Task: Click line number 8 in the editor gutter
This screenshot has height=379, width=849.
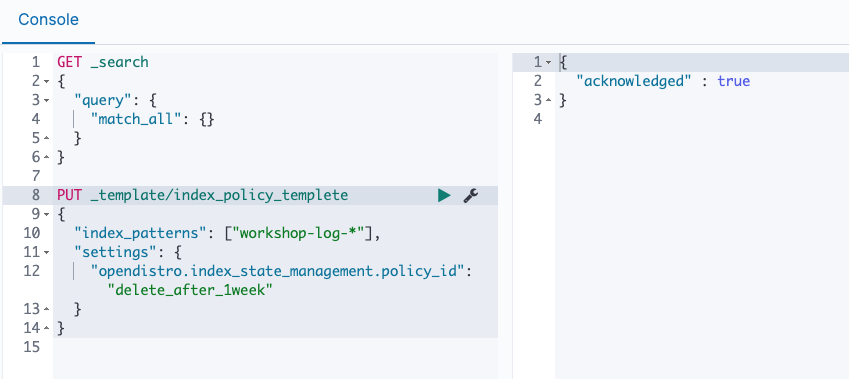Action: click(35, 195)
